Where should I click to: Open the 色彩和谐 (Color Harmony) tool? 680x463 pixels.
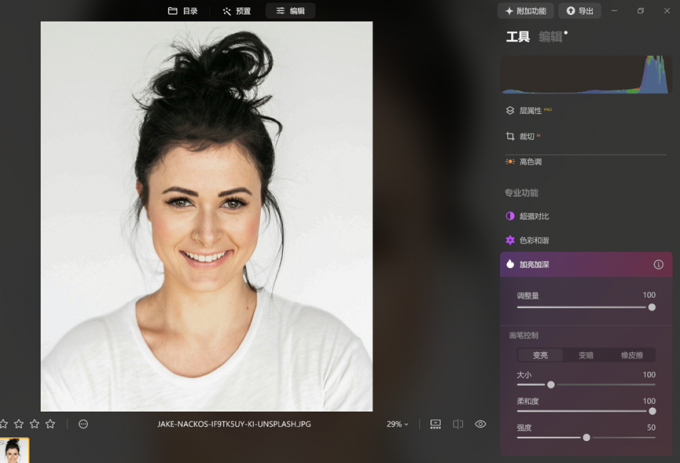click(533, 240)
